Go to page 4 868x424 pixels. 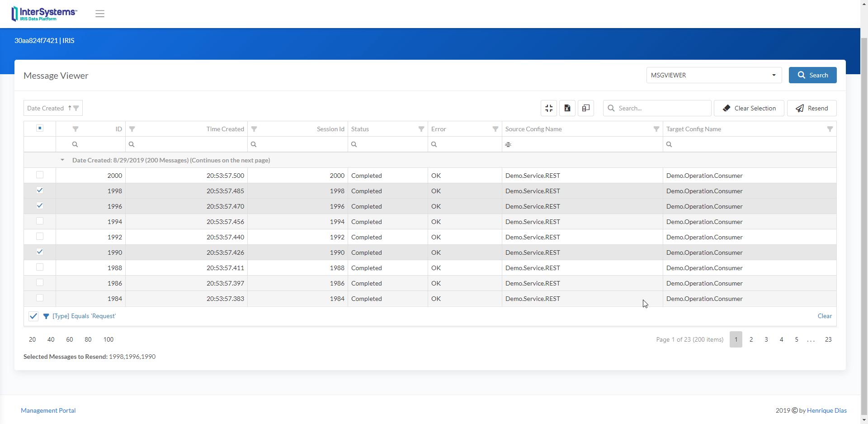[x=782, y=339]
